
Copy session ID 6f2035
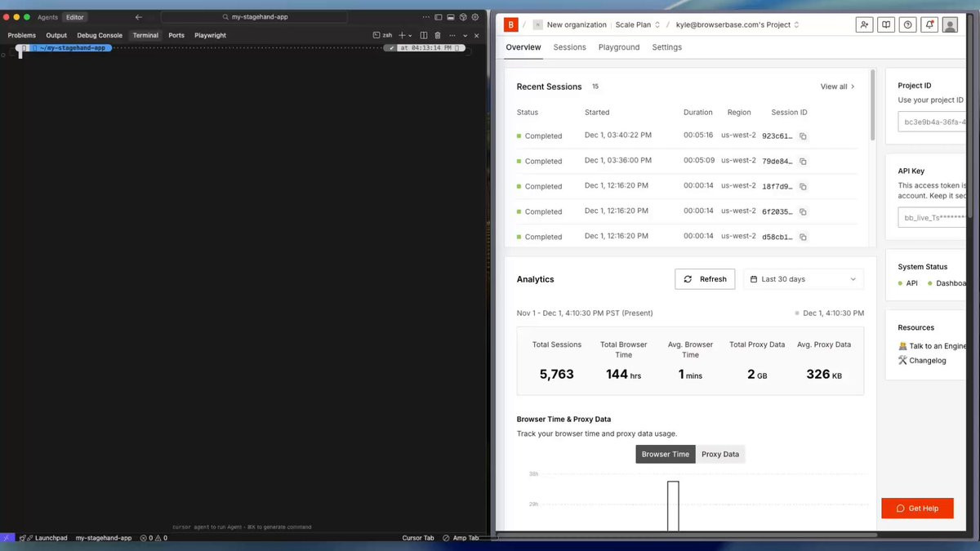[803, 212]
